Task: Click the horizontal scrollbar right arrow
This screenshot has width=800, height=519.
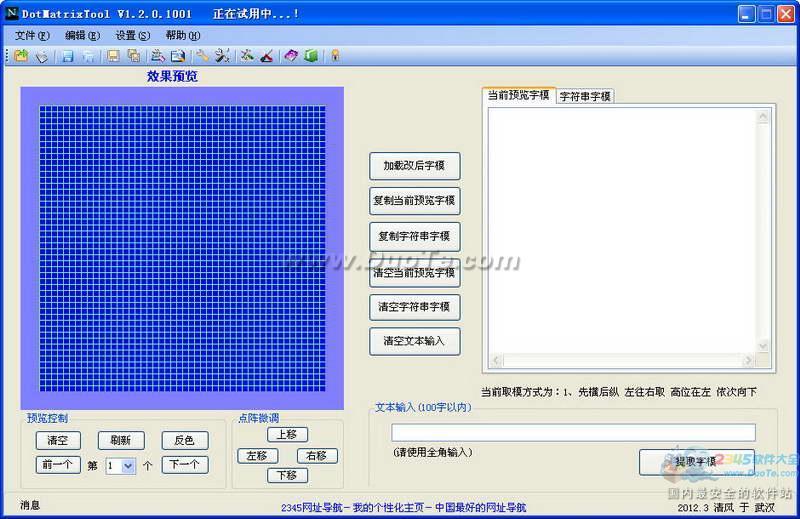Action: pos(748,361)
